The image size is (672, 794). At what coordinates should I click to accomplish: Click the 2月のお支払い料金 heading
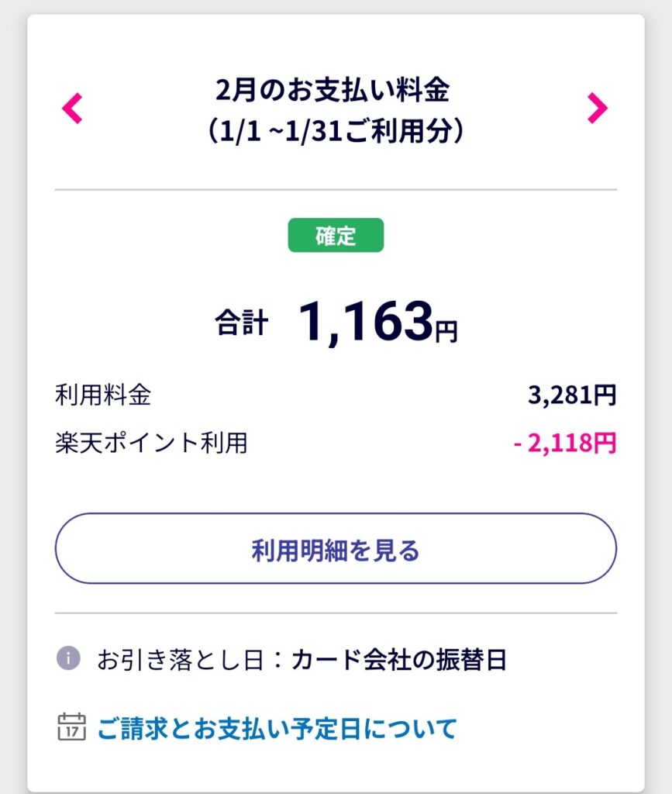334,91
